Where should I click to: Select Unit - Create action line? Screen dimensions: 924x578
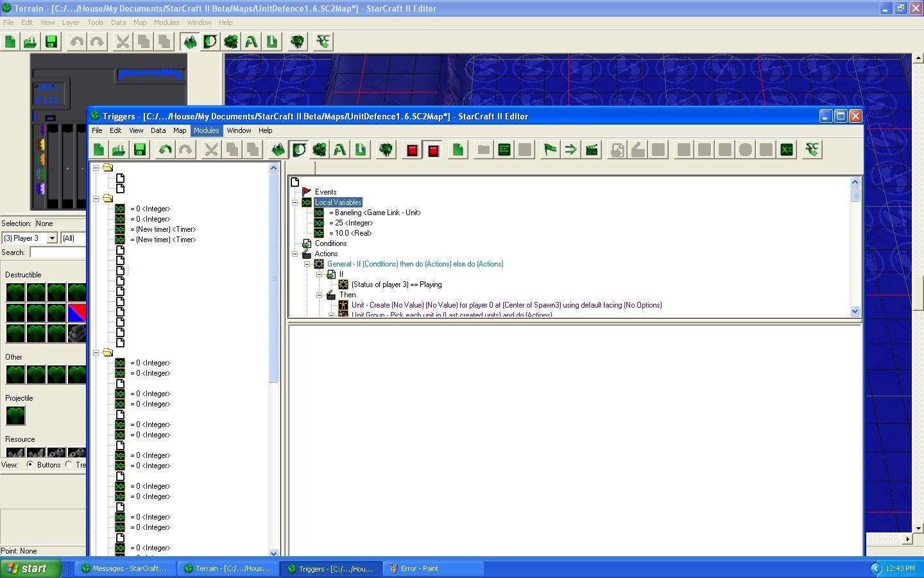(x=507, y=305)
